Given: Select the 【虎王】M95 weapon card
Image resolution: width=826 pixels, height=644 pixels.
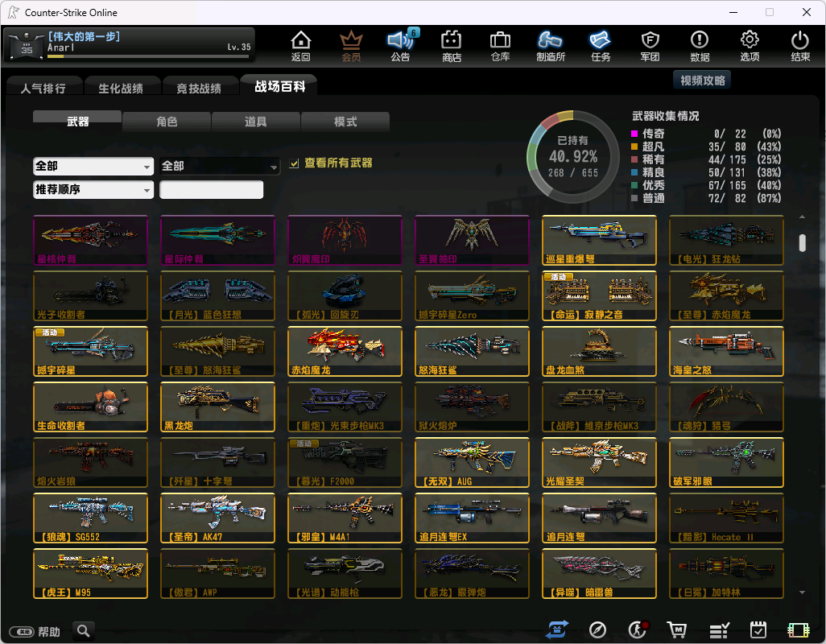Looking at the screenshot, I should [x=91, y=573].
